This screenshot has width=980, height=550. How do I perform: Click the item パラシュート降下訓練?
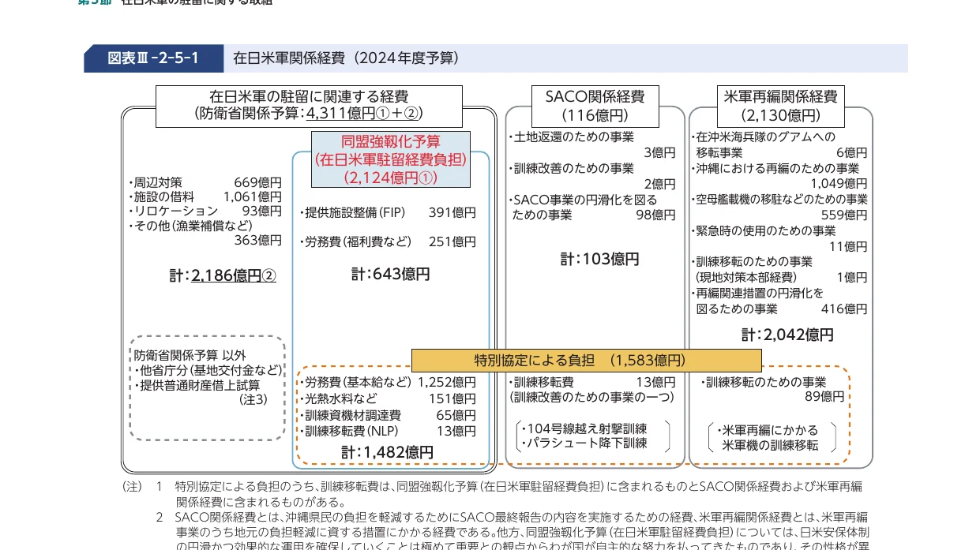click(585, 443)
